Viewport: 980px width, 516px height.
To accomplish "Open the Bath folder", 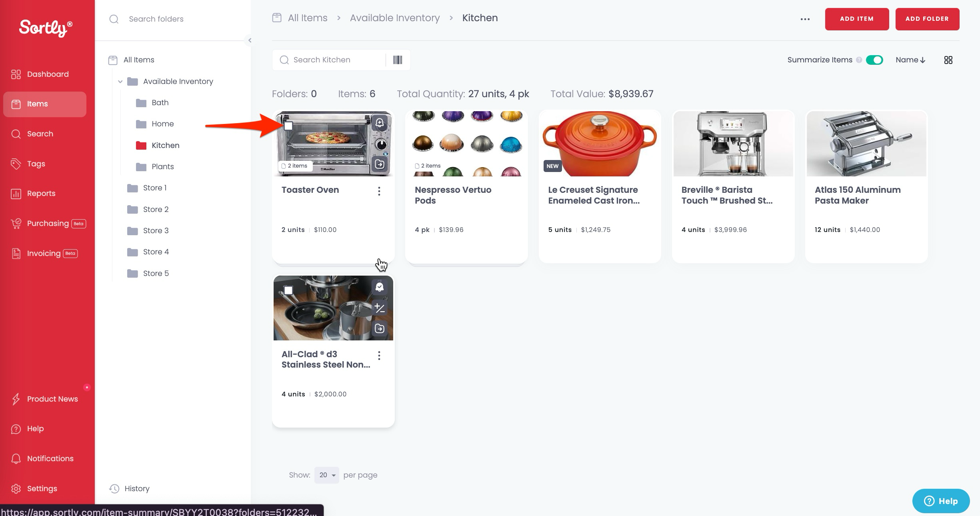I will click(x=160, y=103).
